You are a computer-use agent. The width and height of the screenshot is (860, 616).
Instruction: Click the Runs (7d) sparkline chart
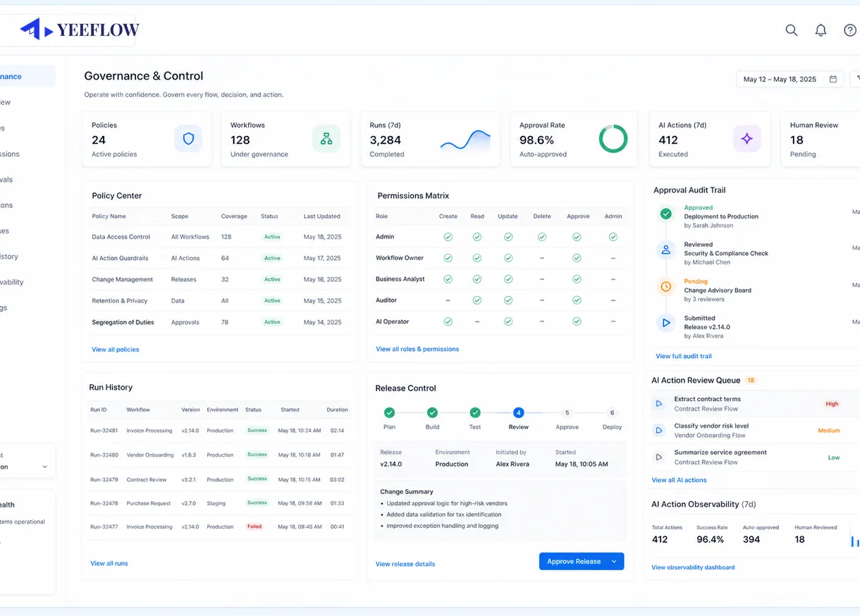(x=465, y=140)
